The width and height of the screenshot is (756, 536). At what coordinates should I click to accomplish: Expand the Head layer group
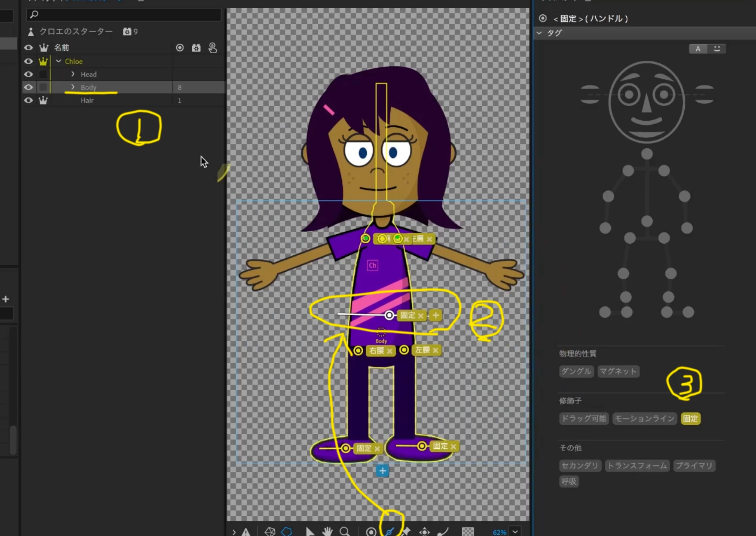(73, 74)
